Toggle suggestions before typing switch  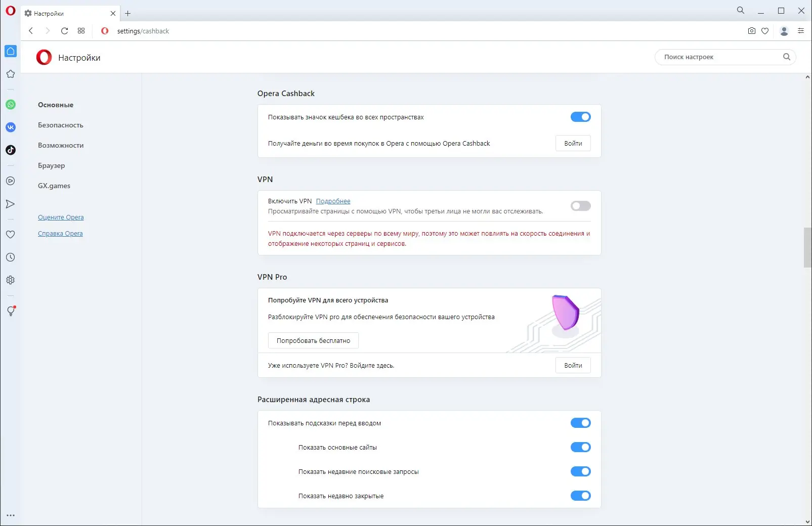point(580,423)
